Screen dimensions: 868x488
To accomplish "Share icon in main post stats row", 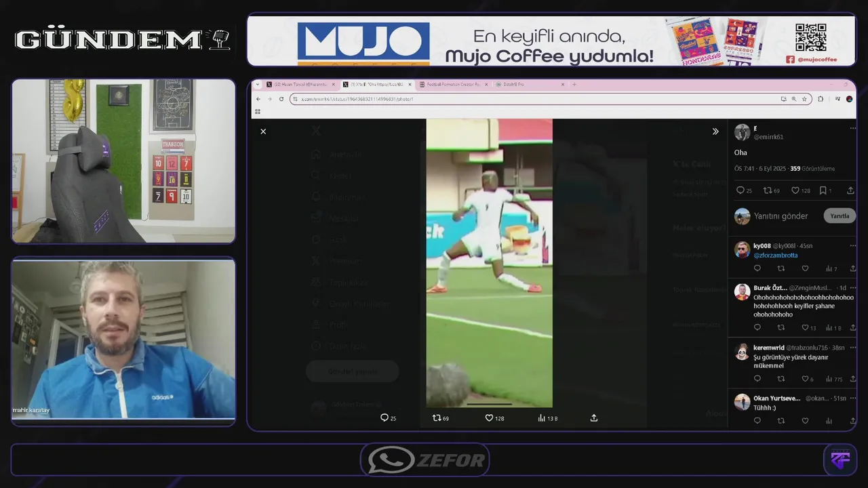I will [851, 190].
